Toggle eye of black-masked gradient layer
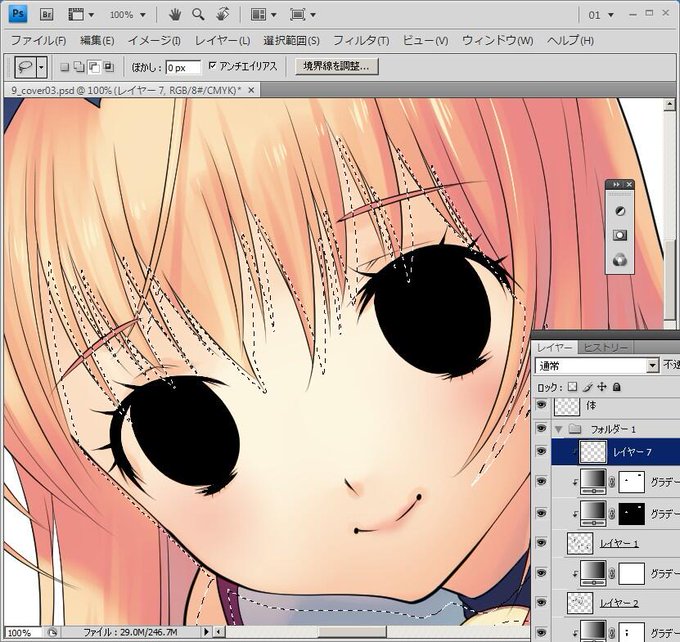680x642 pixels. 541,513
